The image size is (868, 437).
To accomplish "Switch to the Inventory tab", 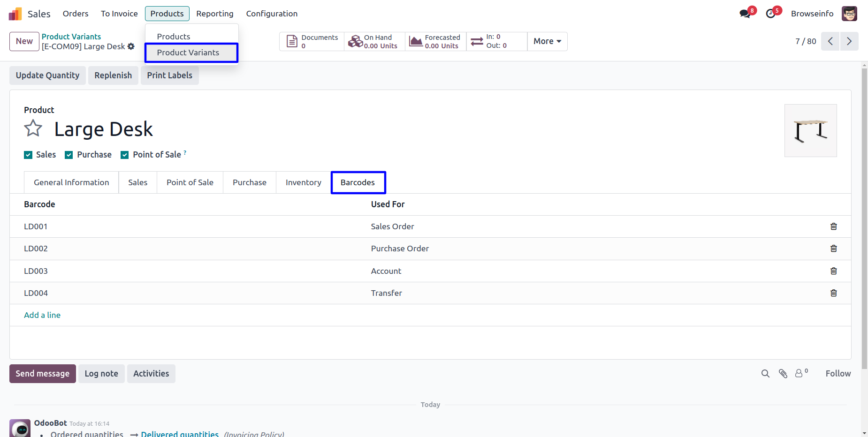I will tap(303, 182).
